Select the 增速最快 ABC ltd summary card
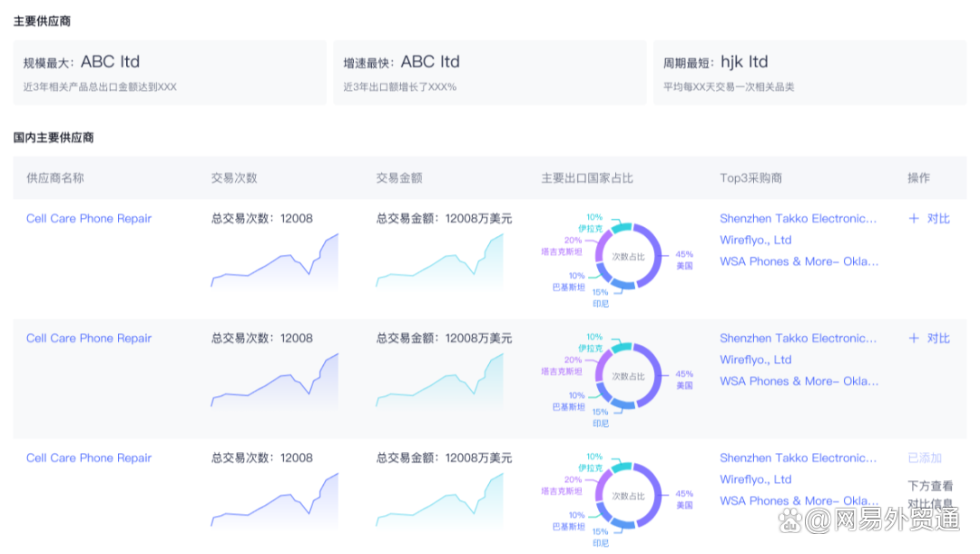Image resolution: width=980 pixels, height=554 pixels. (490, 73)
